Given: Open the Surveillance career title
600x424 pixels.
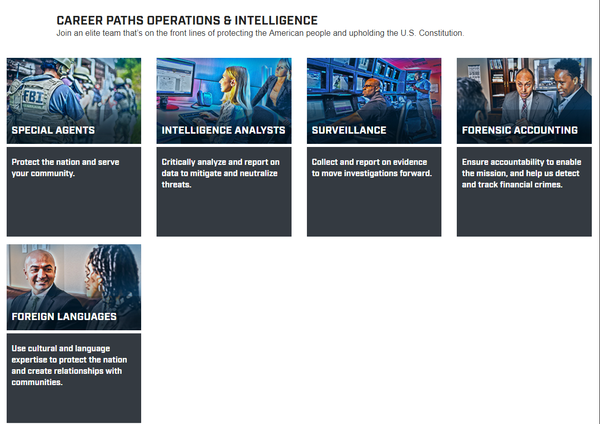Looking at the screenshot, I should pos(348,130).
